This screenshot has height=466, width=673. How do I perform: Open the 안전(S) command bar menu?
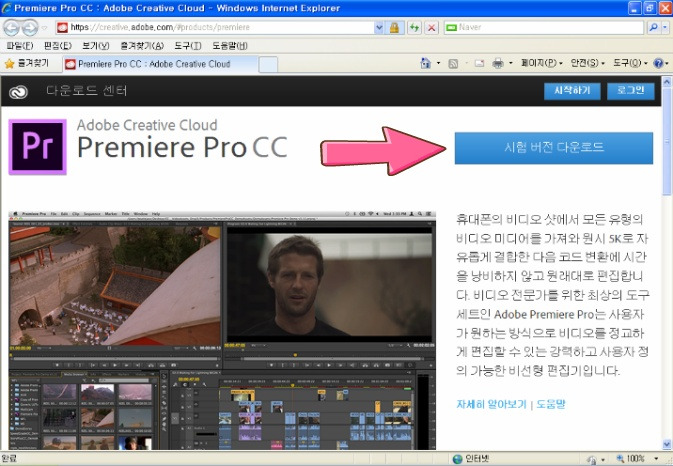pyautogui.click(x=588, y=64)
